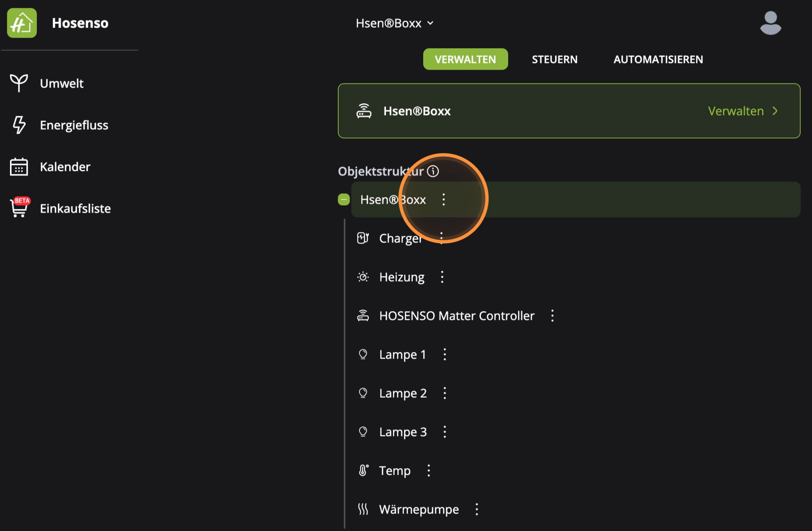Open the Hsen®Boxx dropdown at top

pyautogui.click(x=395, y=23)
